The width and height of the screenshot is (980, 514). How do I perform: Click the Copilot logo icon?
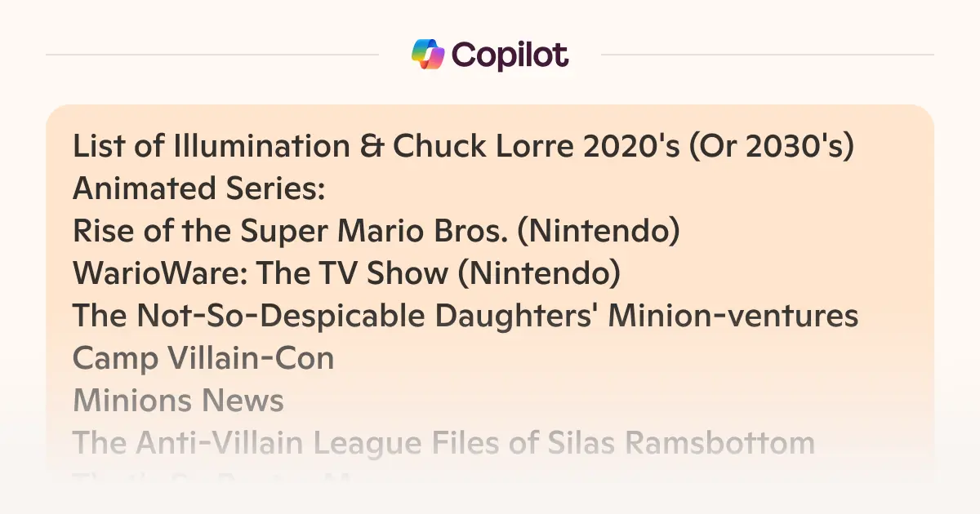pos(428,55)
